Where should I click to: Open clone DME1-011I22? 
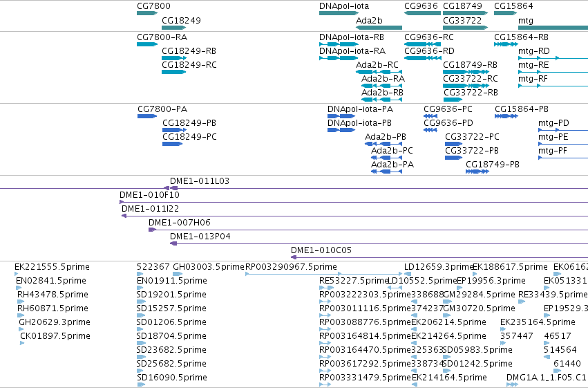[354, 216]
